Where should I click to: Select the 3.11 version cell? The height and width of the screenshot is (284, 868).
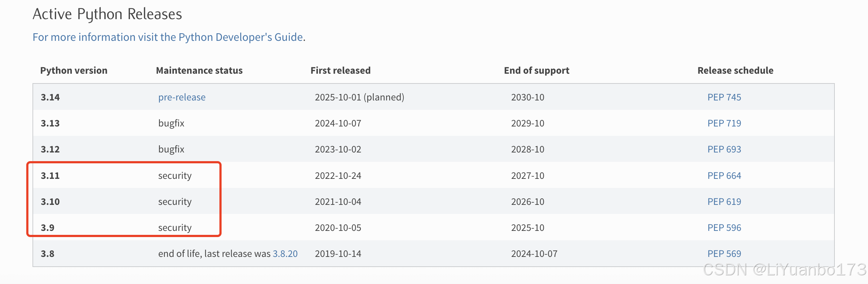click(50, 176)
